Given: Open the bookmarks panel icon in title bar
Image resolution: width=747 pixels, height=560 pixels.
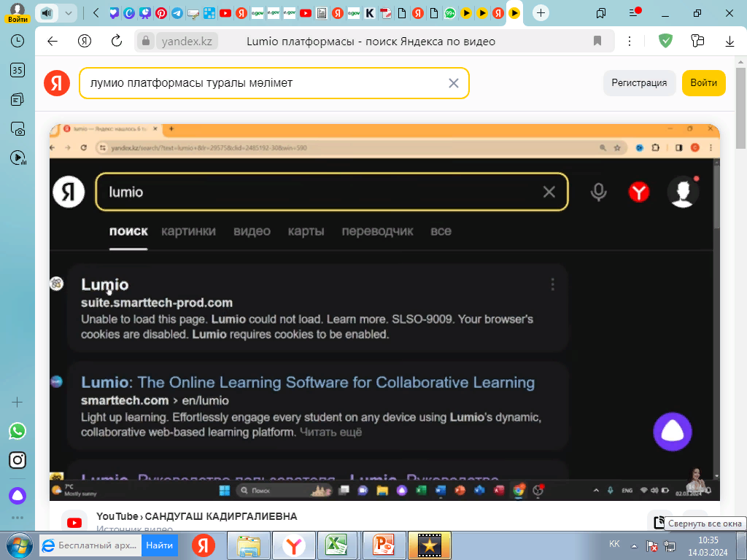Looking at the screenshot, I should point(601,13).
